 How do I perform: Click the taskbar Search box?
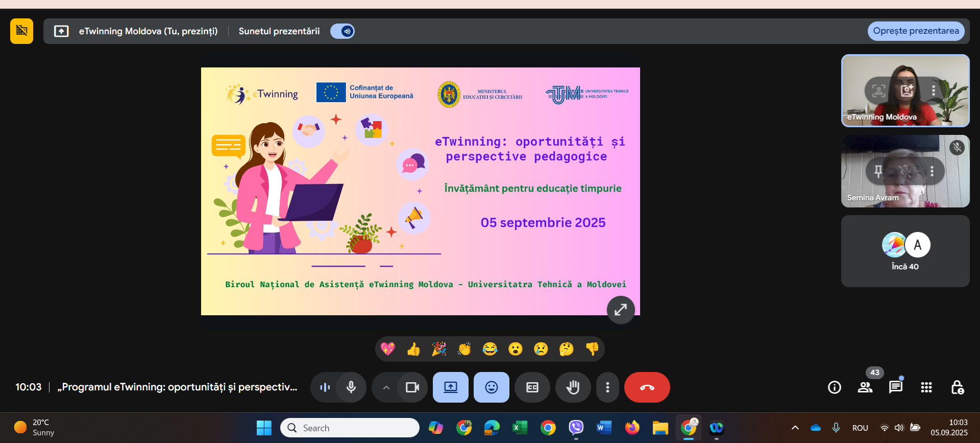[350, 428]
